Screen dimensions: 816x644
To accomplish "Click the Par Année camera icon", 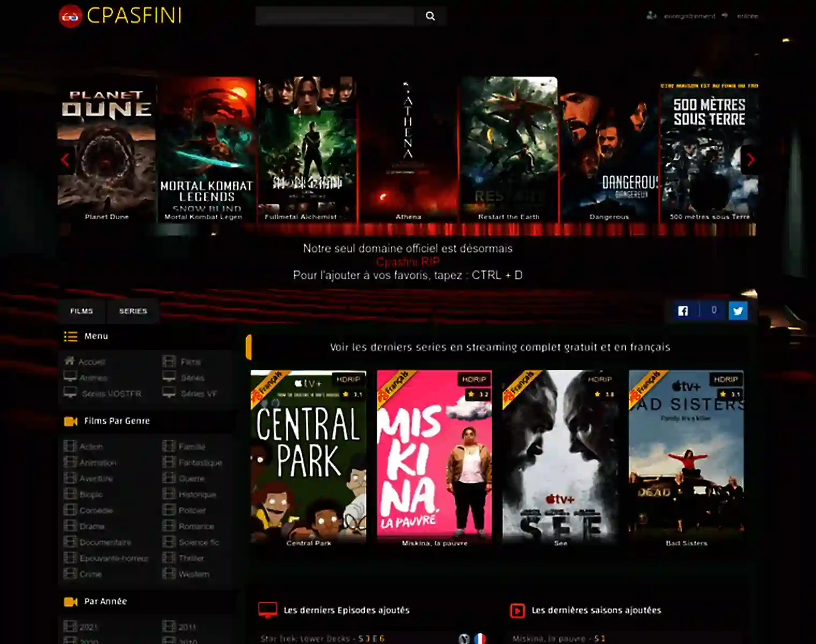I will point(71,602).
